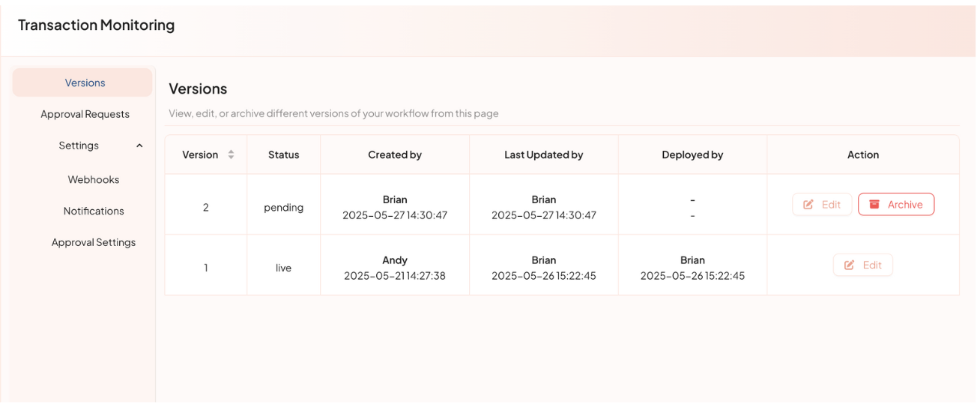
Task: Open the Versions tab in the sidebar
Action: [85, 82]
